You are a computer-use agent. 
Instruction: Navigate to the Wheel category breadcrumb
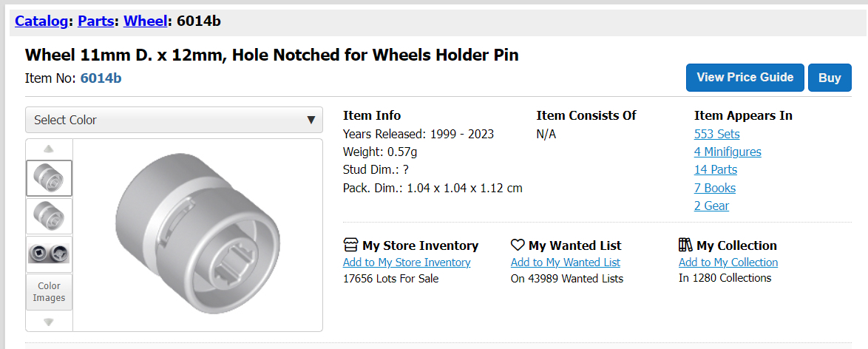tap(145, 21)
